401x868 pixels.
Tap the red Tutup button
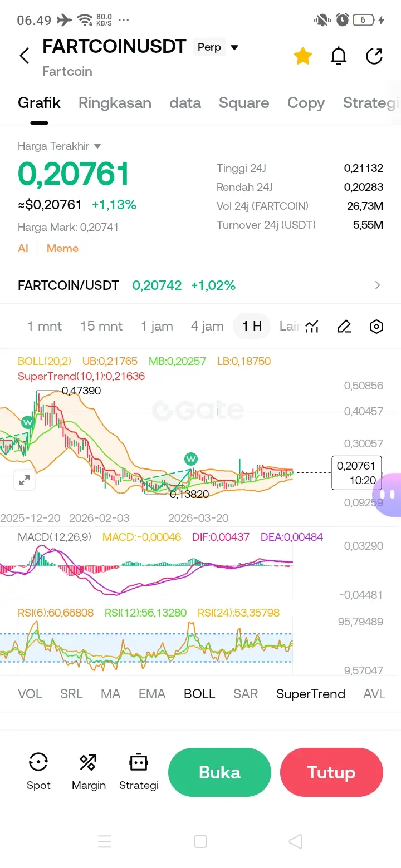click(331, 772)
